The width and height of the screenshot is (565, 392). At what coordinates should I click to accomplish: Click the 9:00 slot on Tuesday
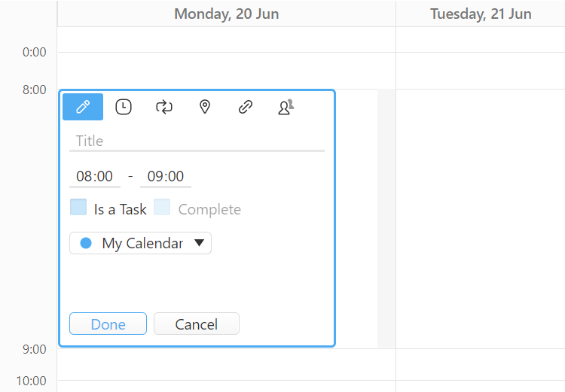point(481,364)
